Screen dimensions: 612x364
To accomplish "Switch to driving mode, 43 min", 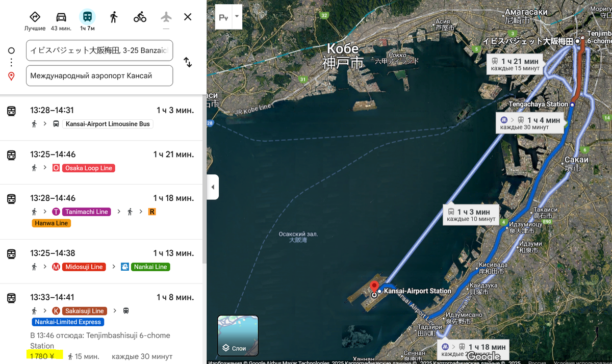I will [61, 17].
